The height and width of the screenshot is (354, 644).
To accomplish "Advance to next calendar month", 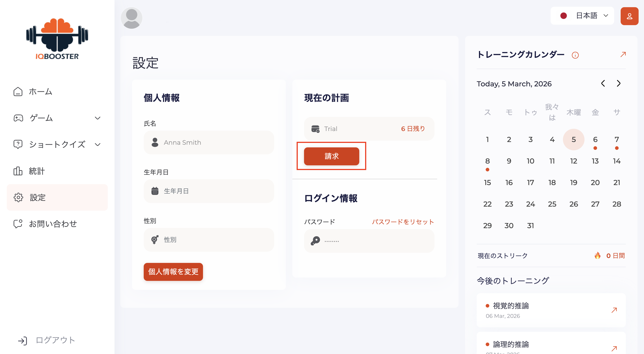I will pos(618,83).
